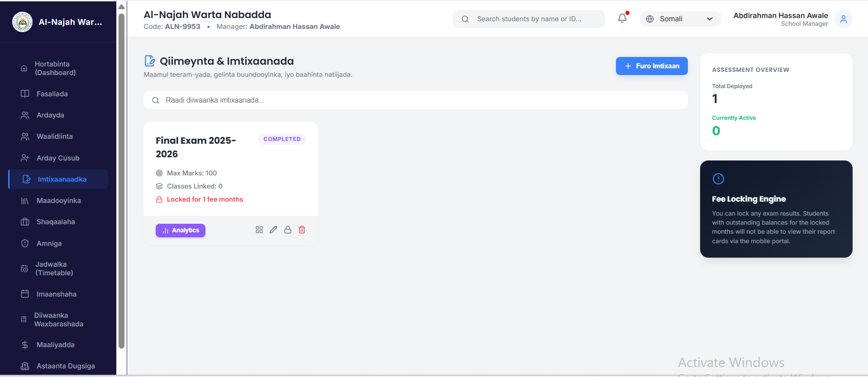Click the pencil edit icon on exam card
868x377 pixels.
(x=273, y=230)
